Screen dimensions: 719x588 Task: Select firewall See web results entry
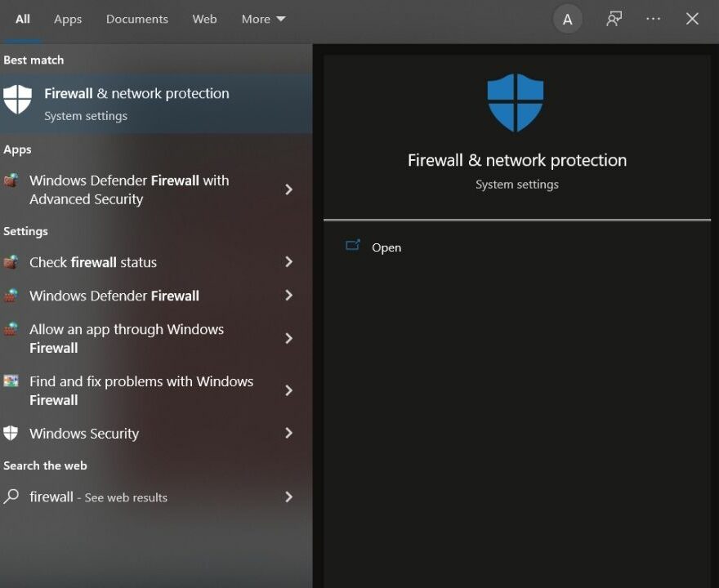[98, 497]
